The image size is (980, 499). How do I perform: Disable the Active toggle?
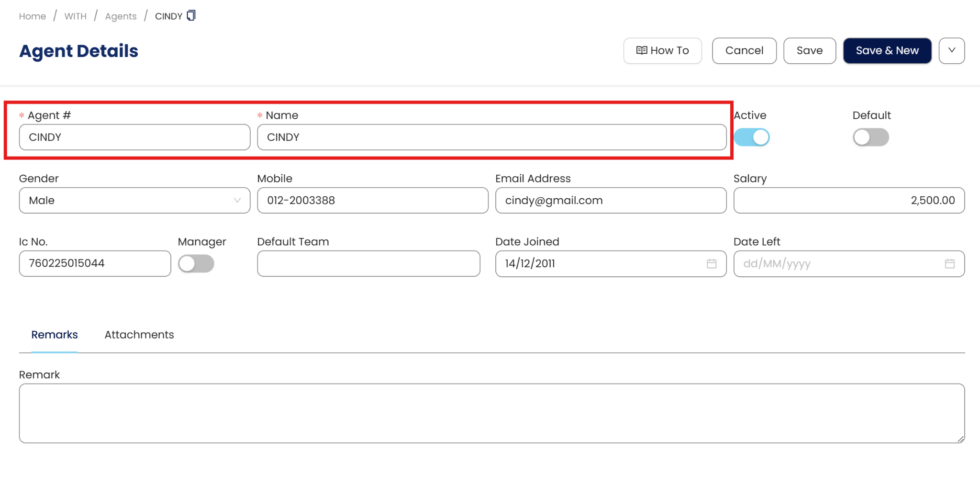point(752,137)
